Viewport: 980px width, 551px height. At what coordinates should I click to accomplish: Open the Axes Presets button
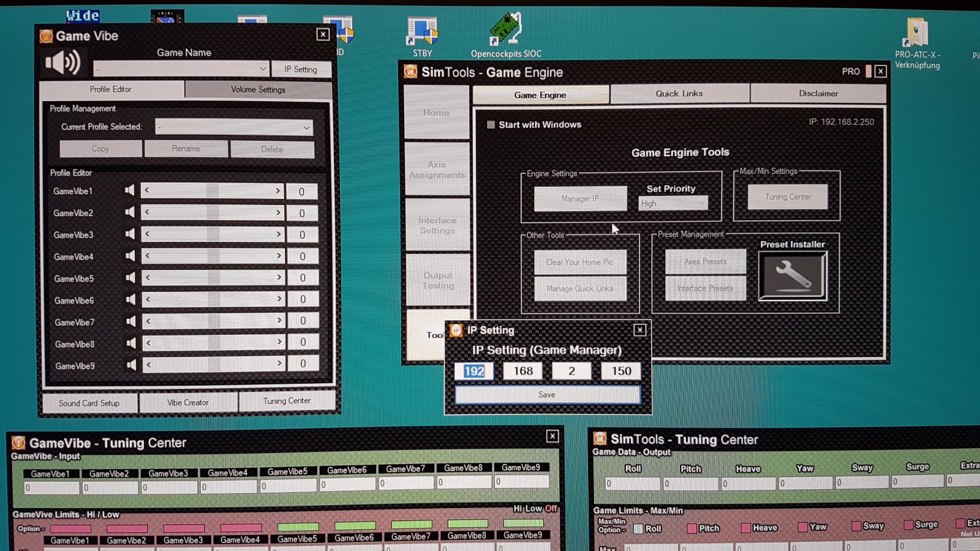click(x=706, y=261)
